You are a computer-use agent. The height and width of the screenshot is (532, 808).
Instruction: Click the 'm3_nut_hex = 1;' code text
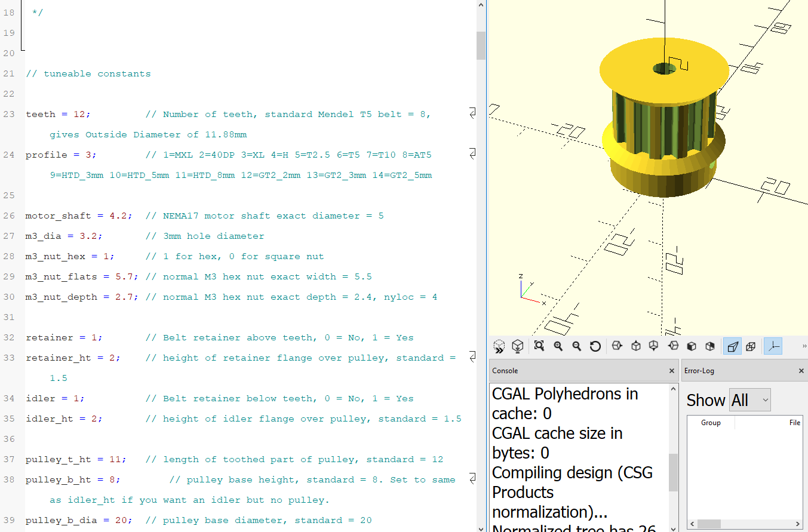(x=70, y=256)
